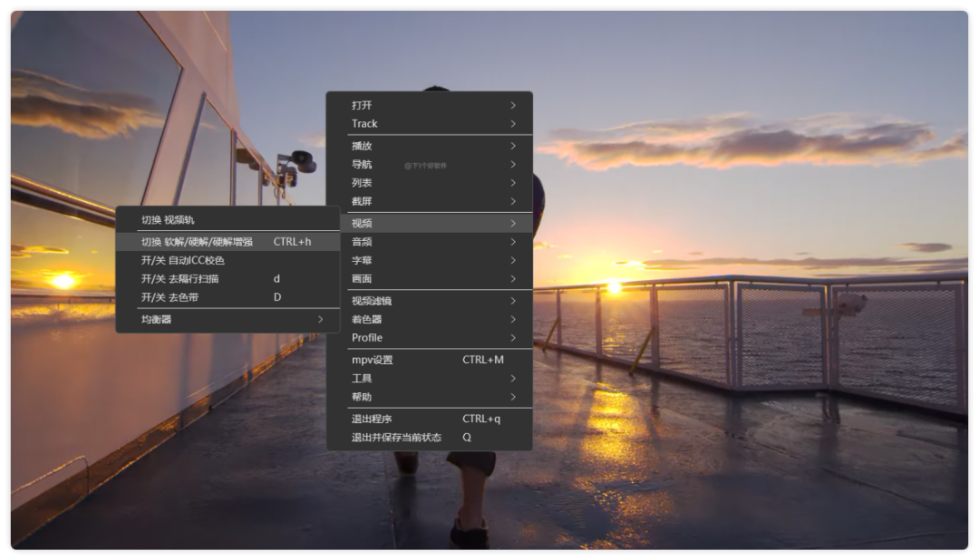Open the 着色器 submenu

tap(429, 319)
